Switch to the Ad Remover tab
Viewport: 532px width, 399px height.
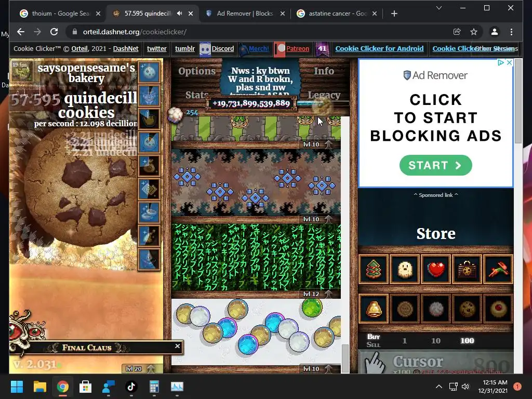point(245,13)
